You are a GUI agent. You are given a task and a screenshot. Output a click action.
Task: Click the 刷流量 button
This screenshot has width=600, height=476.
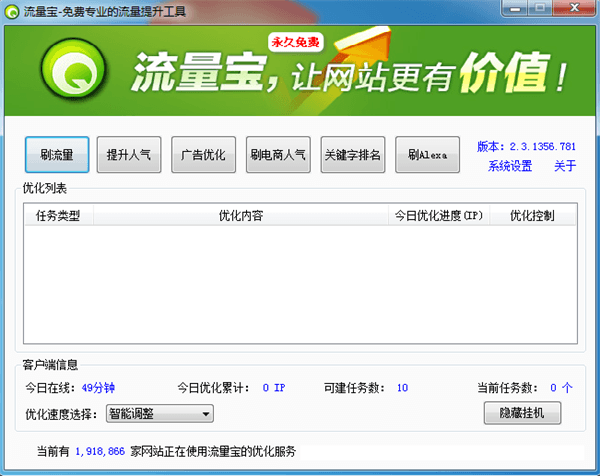(57, 155)
